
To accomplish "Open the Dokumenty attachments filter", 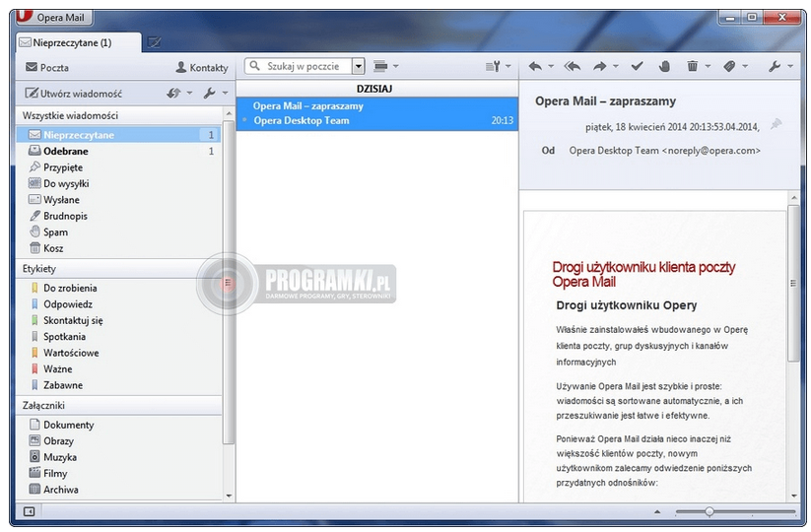I will click(x=118, y=425).
